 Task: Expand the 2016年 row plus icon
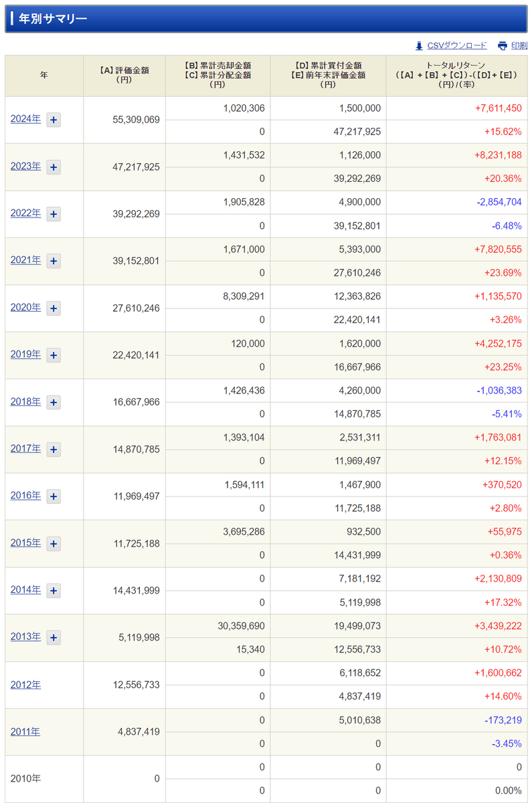coord(54,497)
